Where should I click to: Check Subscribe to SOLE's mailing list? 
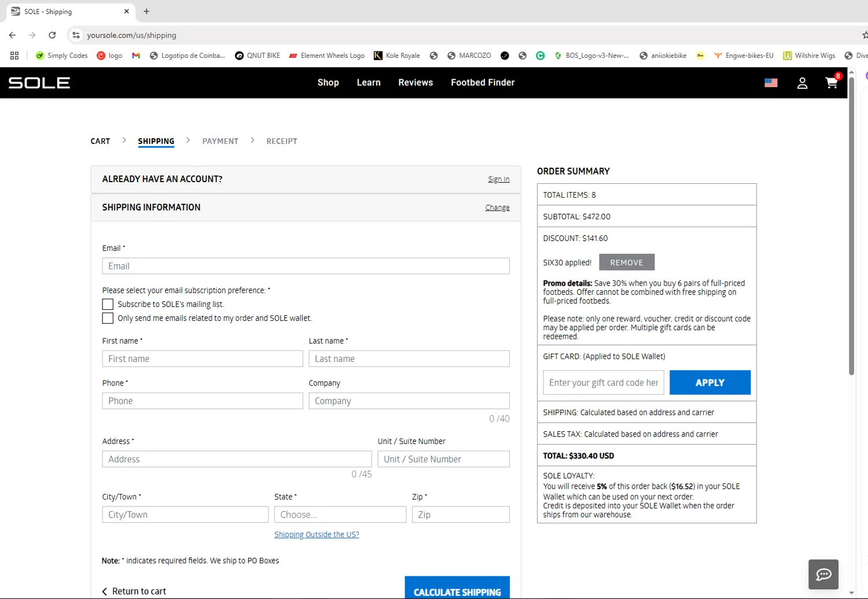(108, 304)
